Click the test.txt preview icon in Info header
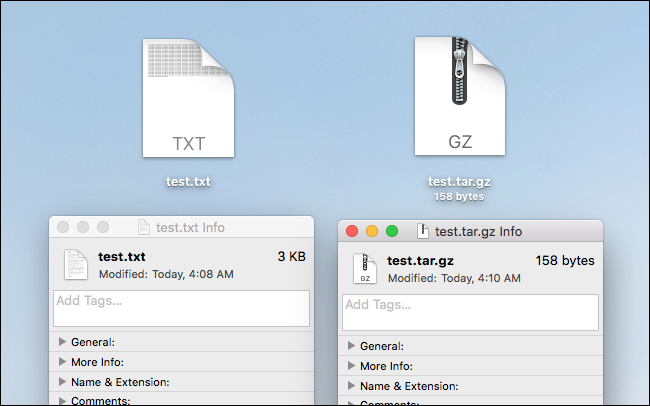This screenshot has width=650, height=406. 77,264
